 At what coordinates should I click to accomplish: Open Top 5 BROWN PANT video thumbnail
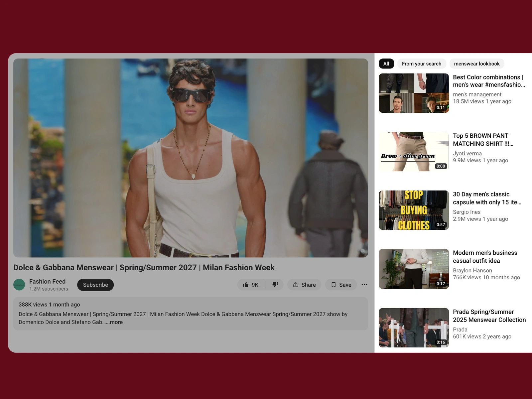click(414, 152)
